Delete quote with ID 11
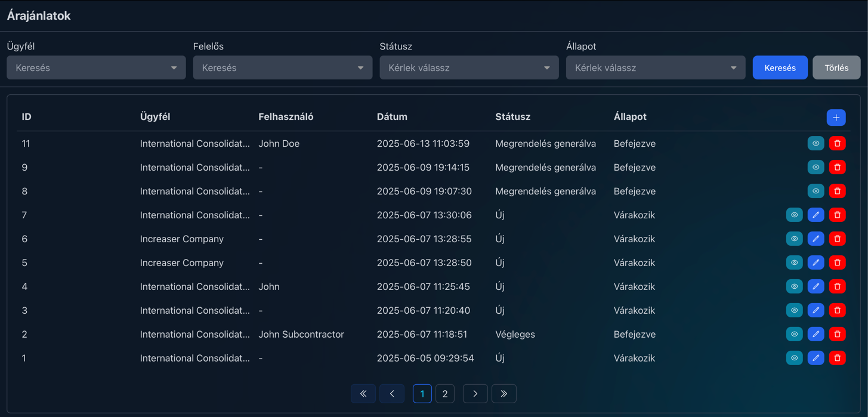Viewport: 868px width, 417px height. [x=837, y=143]
